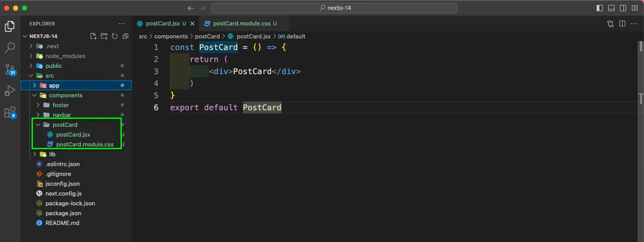
Task: Click the export default text on line 6
Action: point(204,107)
